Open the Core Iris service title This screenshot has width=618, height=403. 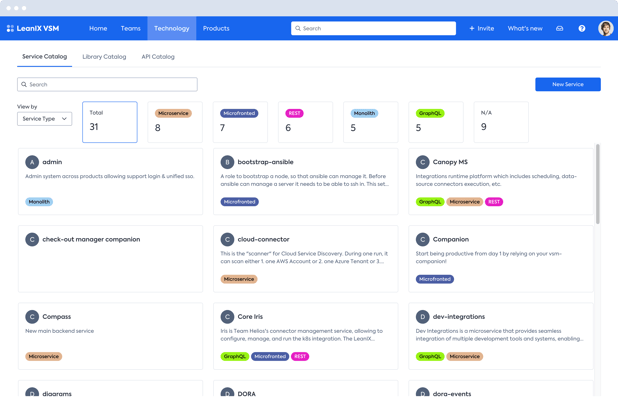(250, 317)
